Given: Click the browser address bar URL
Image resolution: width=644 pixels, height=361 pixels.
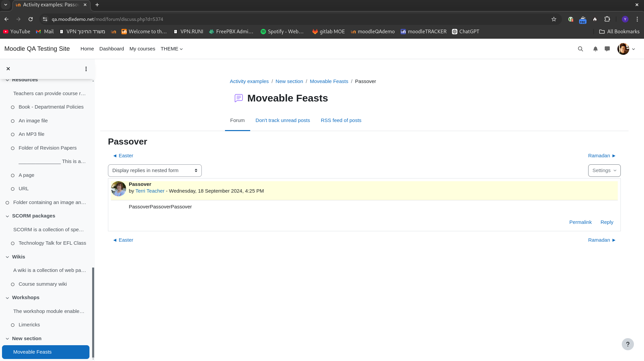Looking at the screenshot, I should [x=108, y=19].
